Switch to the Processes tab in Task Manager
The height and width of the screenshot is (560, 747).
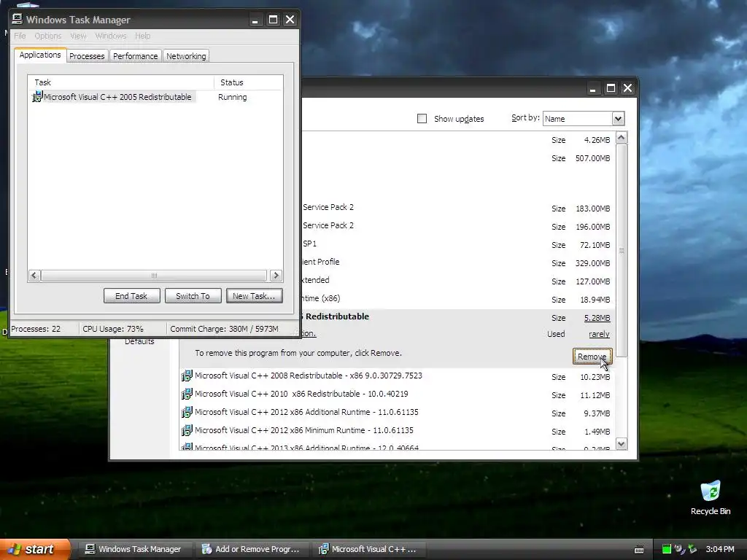tap(87, 55)
